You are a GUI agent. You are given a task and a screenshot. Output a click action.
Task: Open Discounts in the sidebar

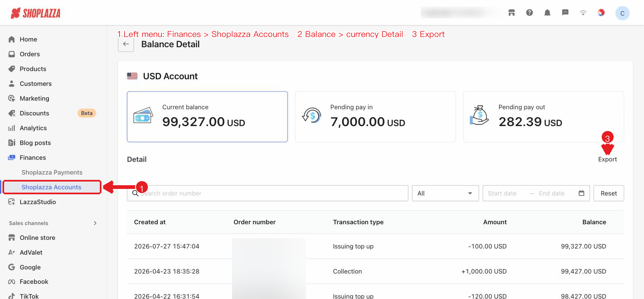click(34, 113)
